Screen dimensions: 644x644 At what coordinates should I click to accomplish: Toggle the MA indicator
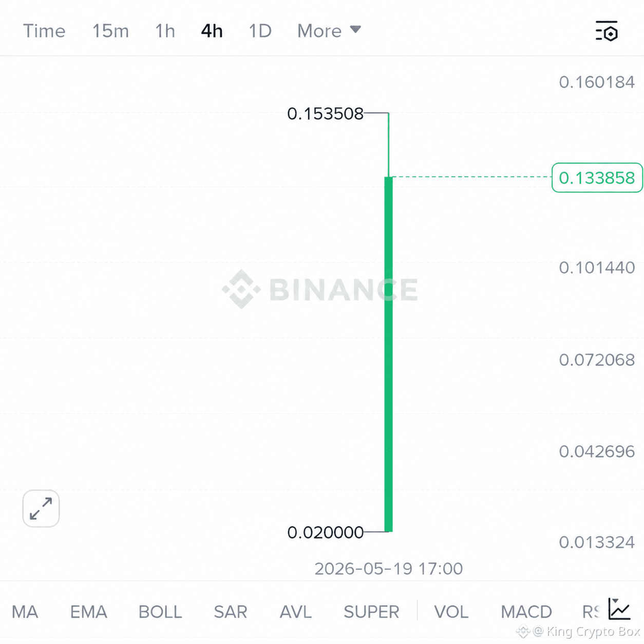tap(25, 612)
